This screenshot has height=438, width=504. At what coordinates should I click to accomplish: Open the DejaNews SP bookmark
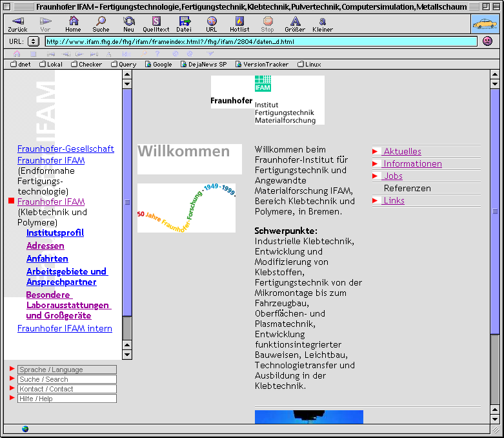click(204, 65)
